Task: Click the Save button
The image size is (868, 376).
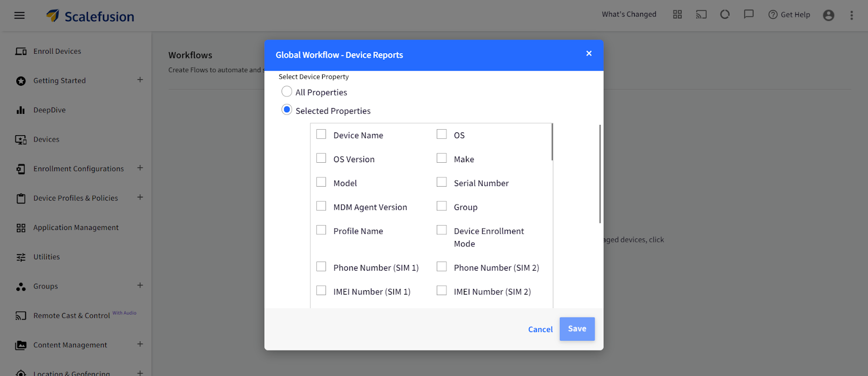Action: pos(577,329)
